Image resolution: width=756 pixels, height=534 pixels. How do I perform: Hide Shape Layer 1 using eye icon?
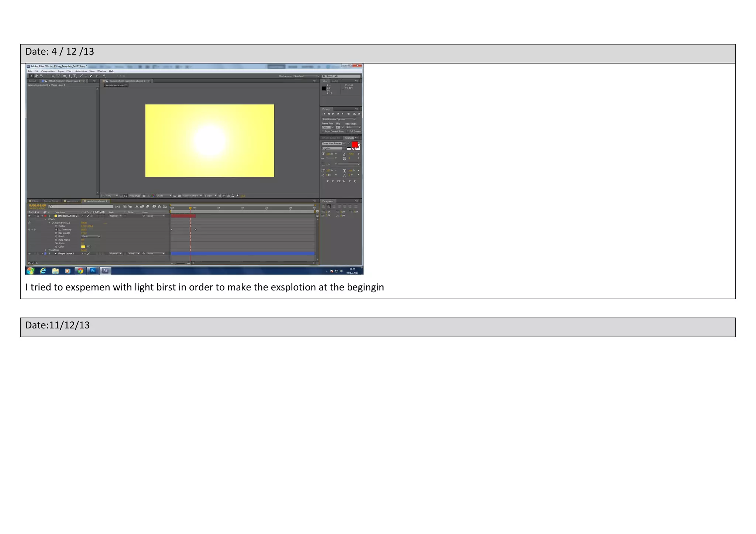click(x=30, y=254)
